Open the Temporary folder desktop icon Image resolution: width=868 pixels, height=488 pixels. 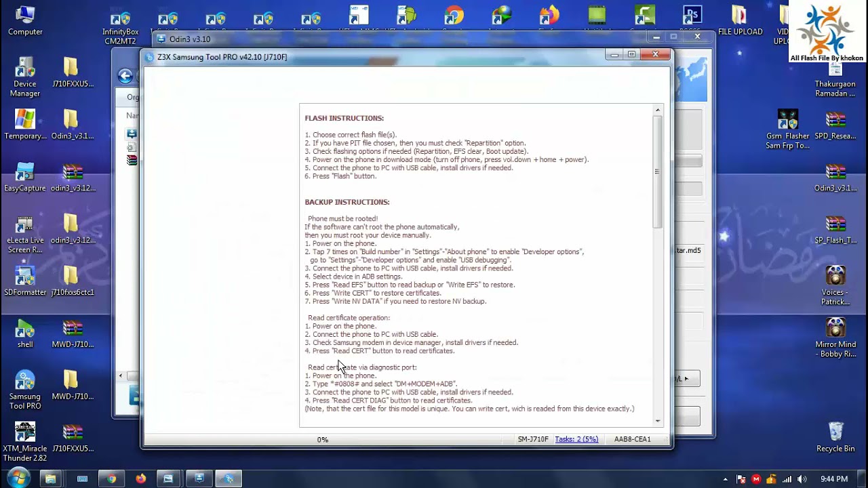coord(25,125)
